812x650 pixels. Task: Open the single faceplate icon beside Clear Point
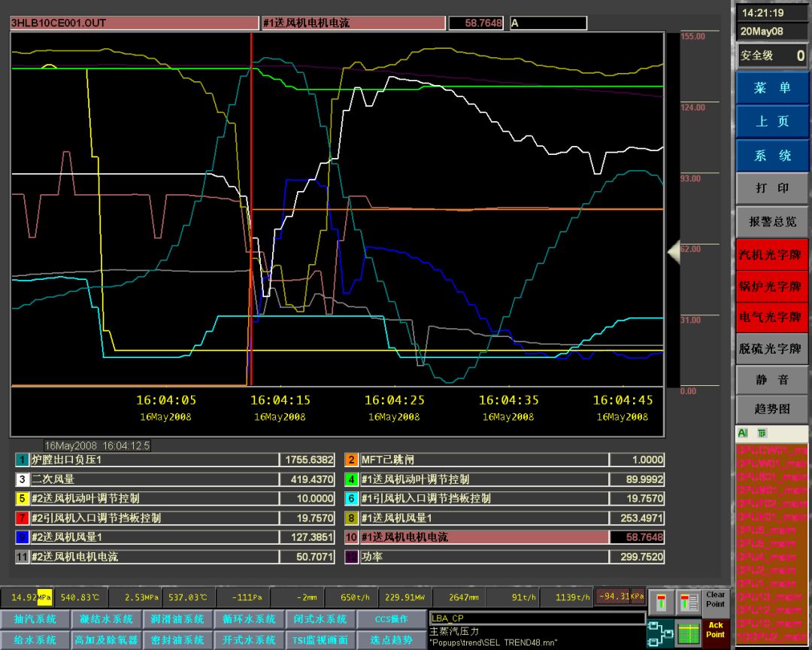point(661,603)
